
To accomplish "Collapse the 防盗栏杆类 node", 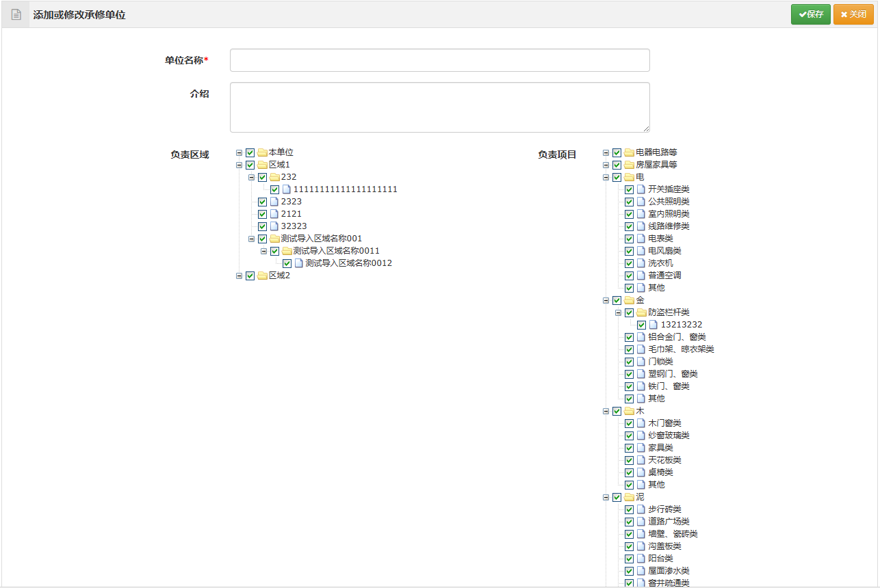I will [618, 312].
